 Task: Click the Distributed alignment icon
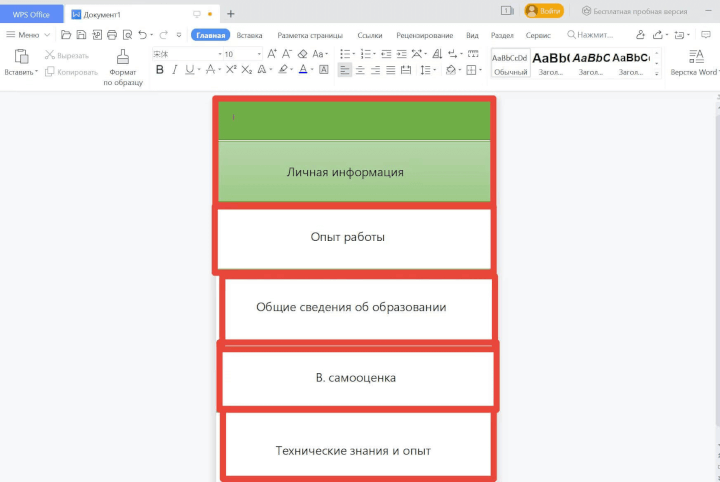(406, 70)
